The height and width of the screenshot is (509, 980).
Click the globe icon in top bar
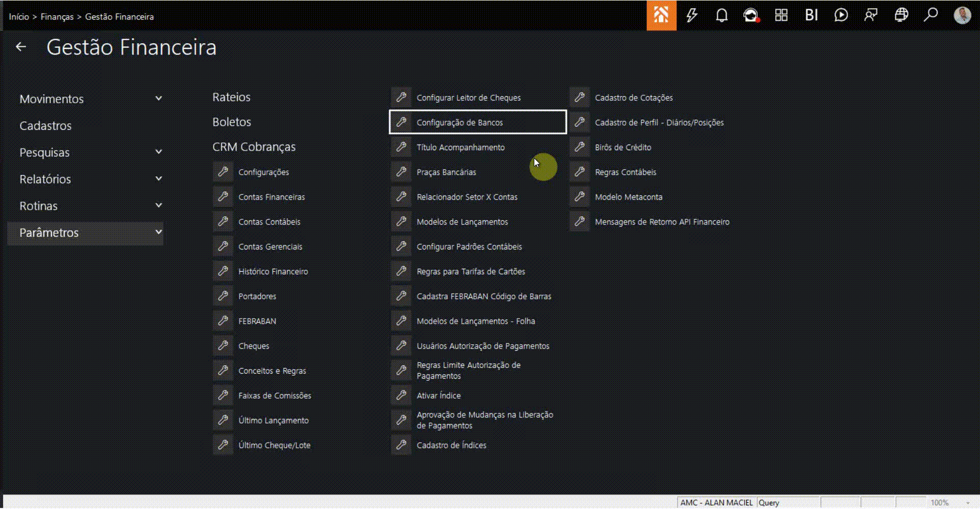click(x=901, y=15)
